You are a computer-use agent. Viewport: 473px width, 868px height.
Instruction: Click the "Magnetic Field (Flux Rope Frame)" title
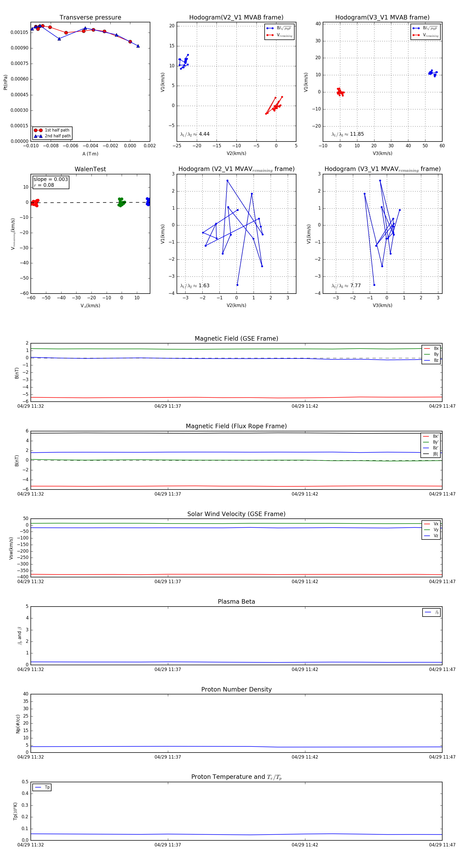(x=236, y=426)
